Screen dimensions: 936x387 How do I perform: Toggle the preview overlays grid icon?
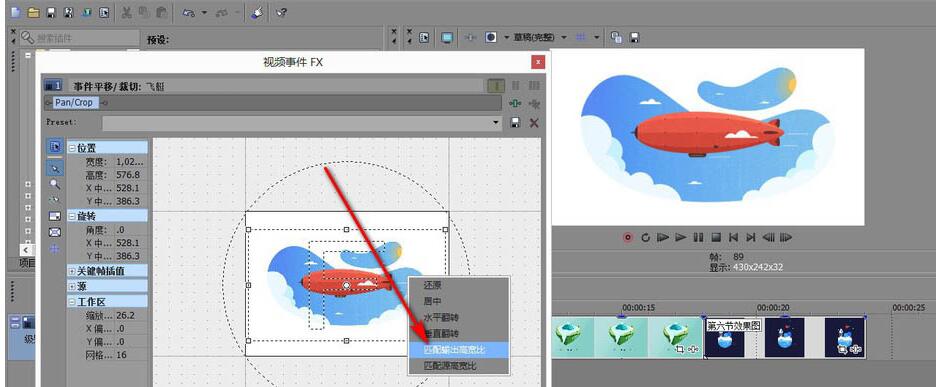click(580, 37)
